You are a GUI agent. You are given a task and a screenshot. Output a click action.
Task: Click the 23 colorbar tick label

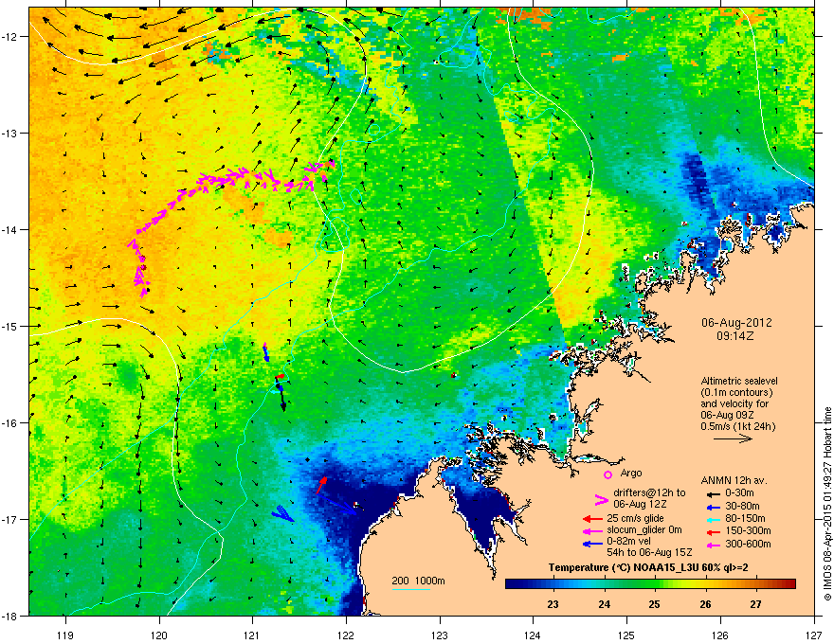point(553,604)
